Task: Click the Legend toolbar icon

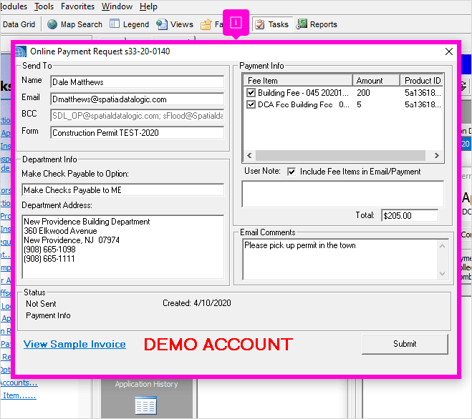Action: (x=114, y=24)
